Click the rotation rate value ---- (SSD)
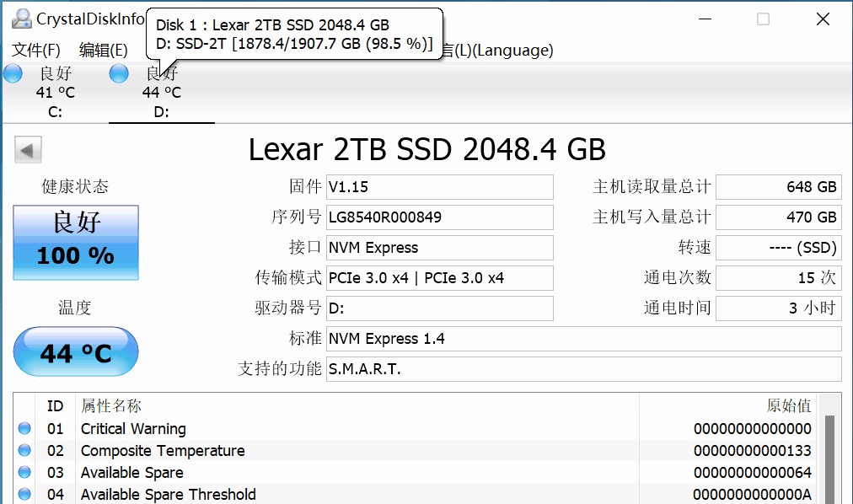 click(779, 248)
